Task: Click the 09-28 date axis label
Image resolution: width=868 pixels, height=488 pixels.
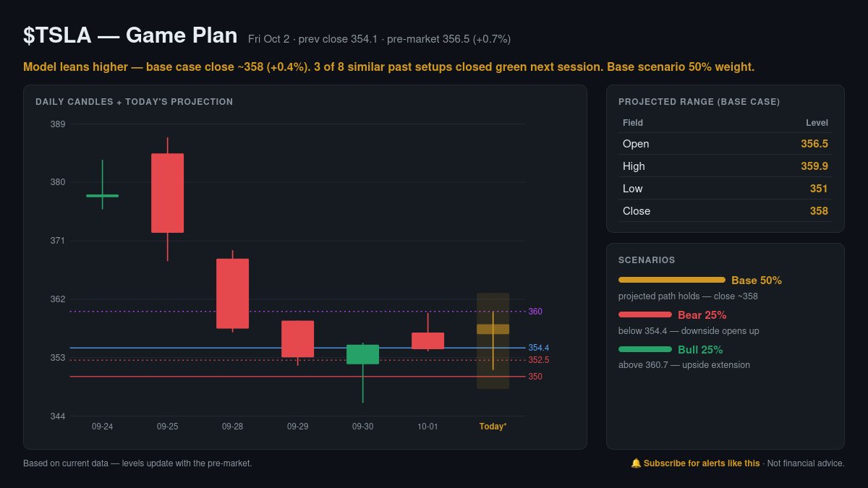Action: pos(232,427)
